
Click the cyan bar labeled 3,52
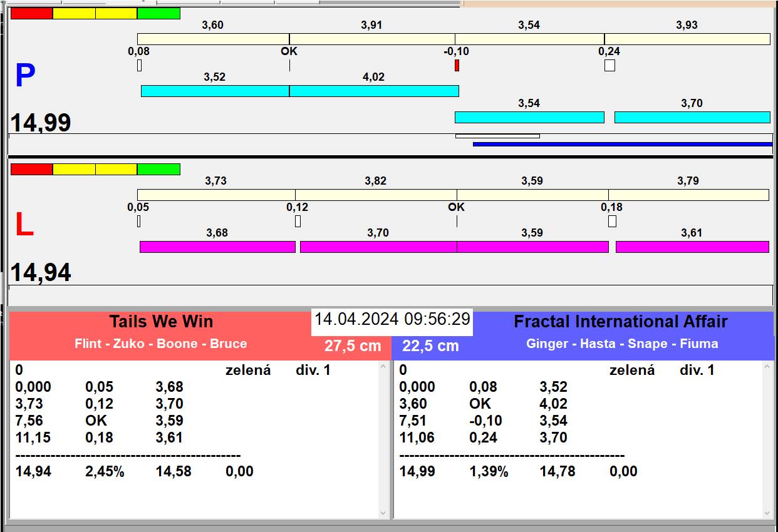pyautogui.click(x=215, y=91)
